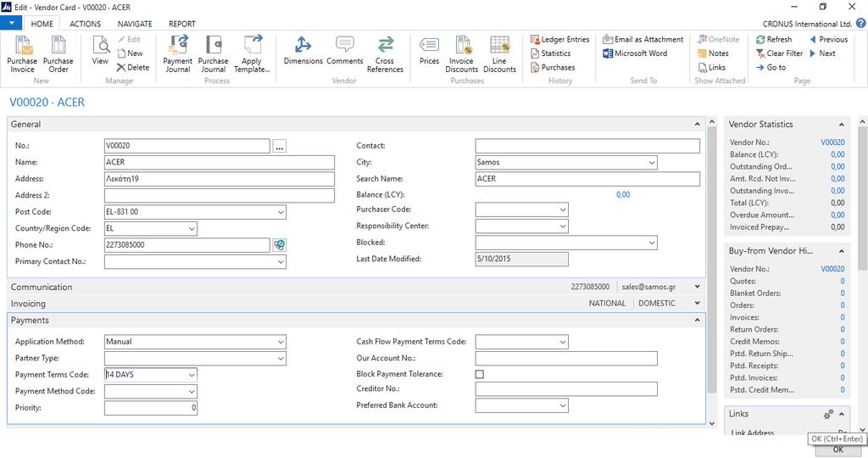Viewport: 868px width, 458px height.
Task: Click into the Contact field
Action: 587,146
